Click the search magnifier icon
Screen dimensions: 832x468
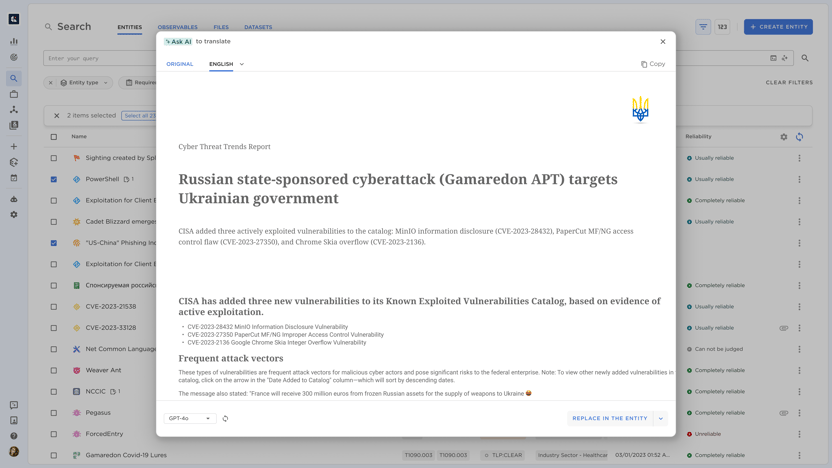click(x=805, y=58)
